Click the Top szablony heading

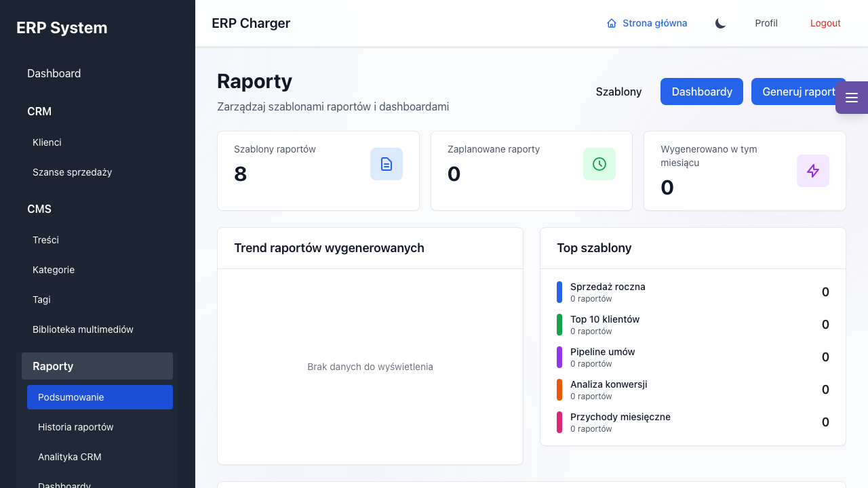click(594, 248)
